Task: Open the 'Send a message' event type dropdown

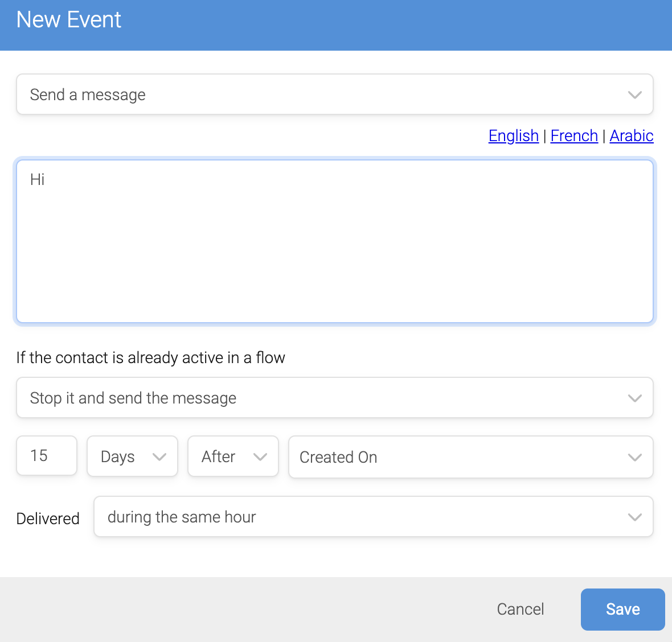Action: 335,94
